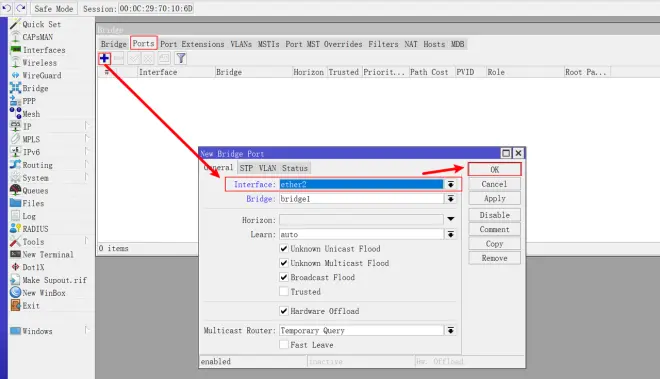The height and width of the screenshot is (379, 660).
Task: Open PPP sidebar item
Action: [29, 101]
